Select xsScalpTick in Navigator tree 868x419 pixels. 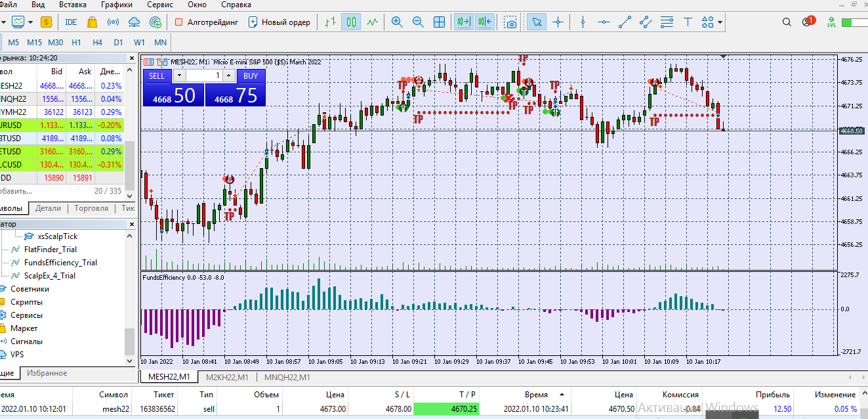tap(57, 236)
